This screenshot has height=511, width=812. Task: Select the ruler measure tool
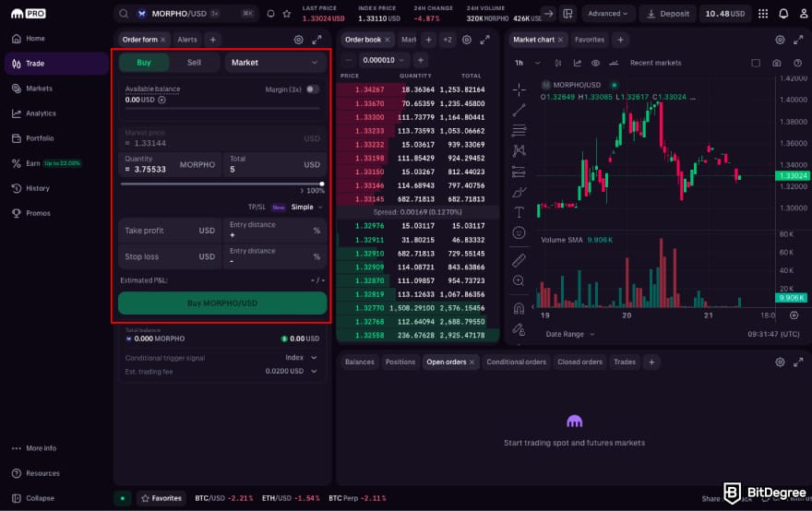(519, 260)
